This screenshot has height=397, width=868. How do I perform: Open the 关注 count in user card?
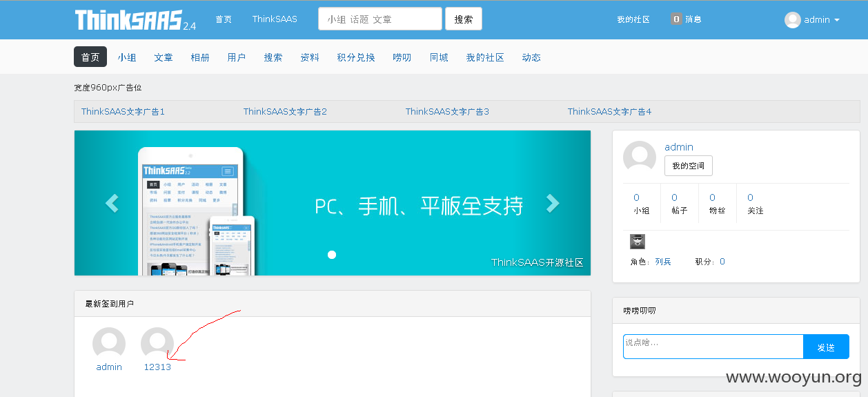(751, 197)
